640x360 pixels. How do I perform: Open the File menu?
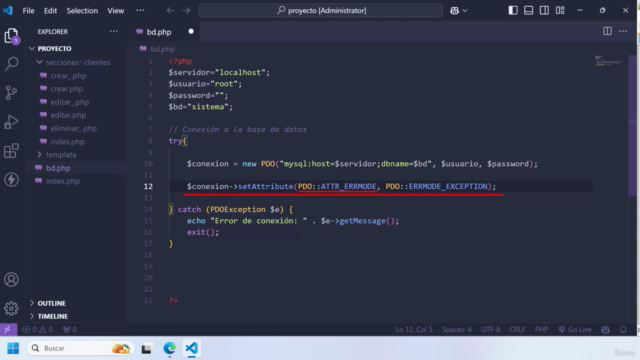click(28, 11)
